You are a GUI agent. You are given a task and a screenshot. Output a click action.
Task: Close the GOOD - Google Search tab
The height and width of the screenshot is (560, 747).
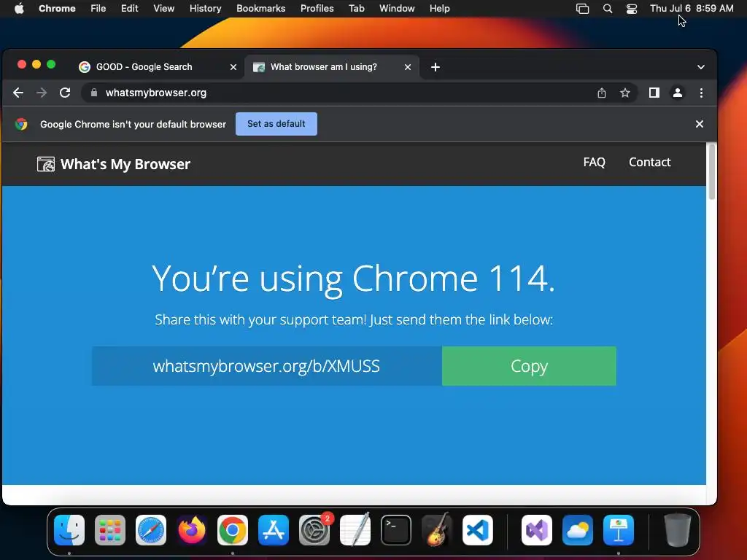pos(233,67)
